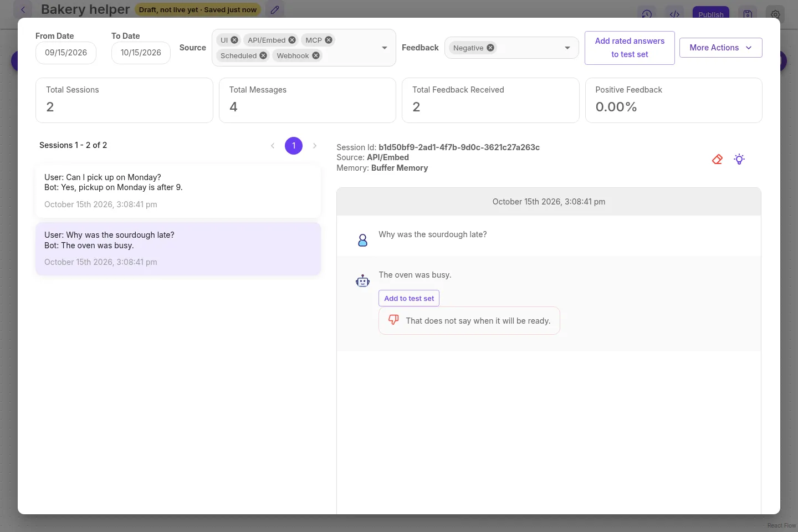Select page 1 in pagination
798x532 pixels.
click(294, 146)
